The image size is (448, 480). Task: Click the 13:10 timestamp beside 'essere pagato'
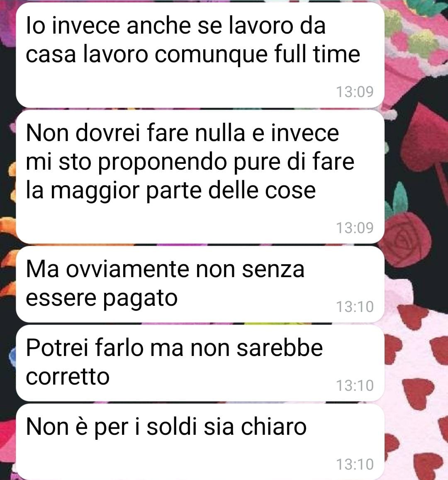point(355,307)
